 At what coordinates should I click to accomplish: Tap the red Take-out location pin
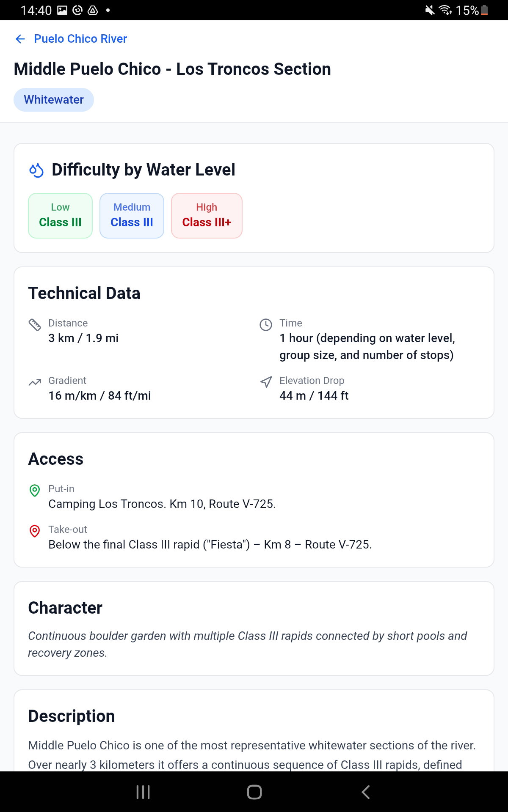[x=35, y=531]
